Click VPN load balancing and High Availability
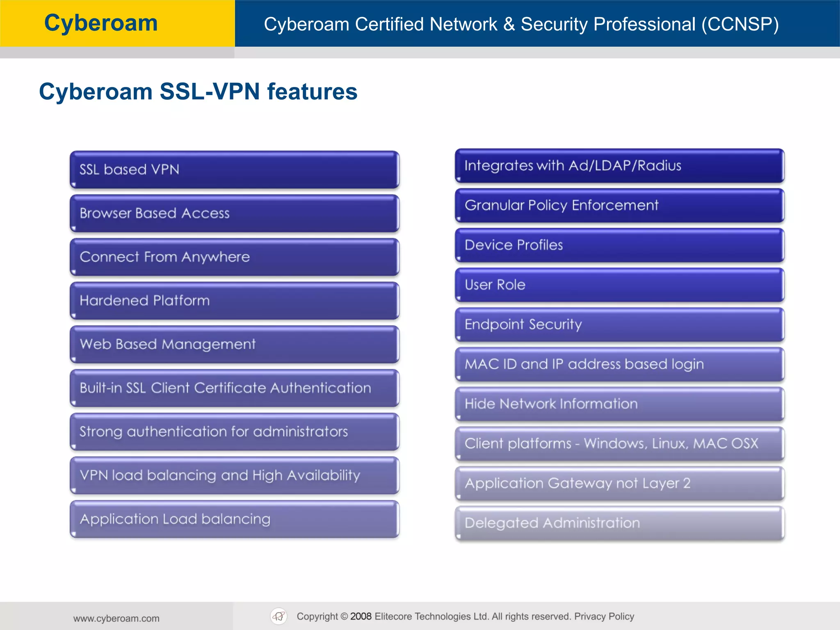This screenshot has height=630, width=840. (x=235, y=475)
